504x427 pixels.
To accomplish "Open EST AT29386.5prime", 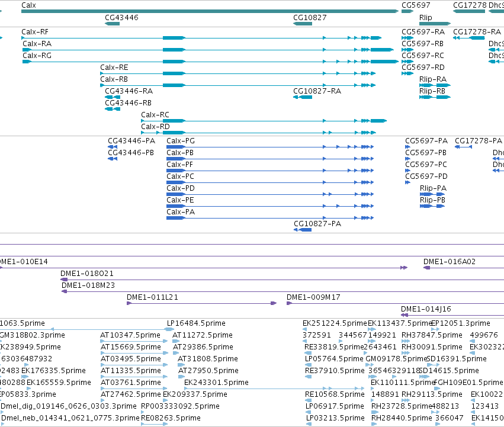I will (203, 347).
